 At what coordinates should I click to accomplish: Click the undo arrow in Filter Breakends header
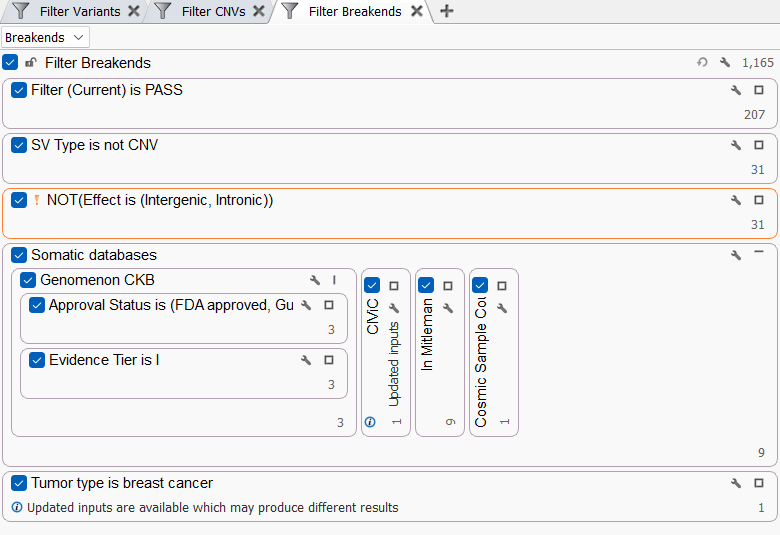coord(702,63)
